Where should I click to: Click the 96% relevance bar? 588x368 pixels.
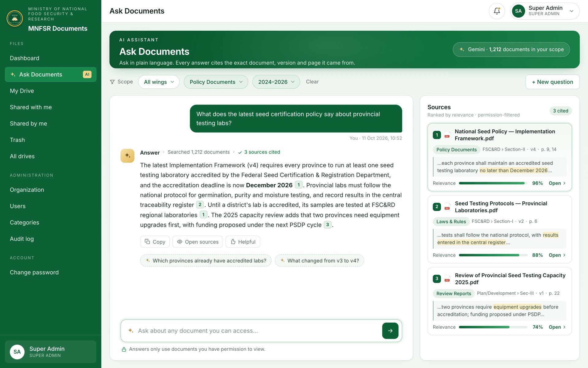click(x=493, y=183)
